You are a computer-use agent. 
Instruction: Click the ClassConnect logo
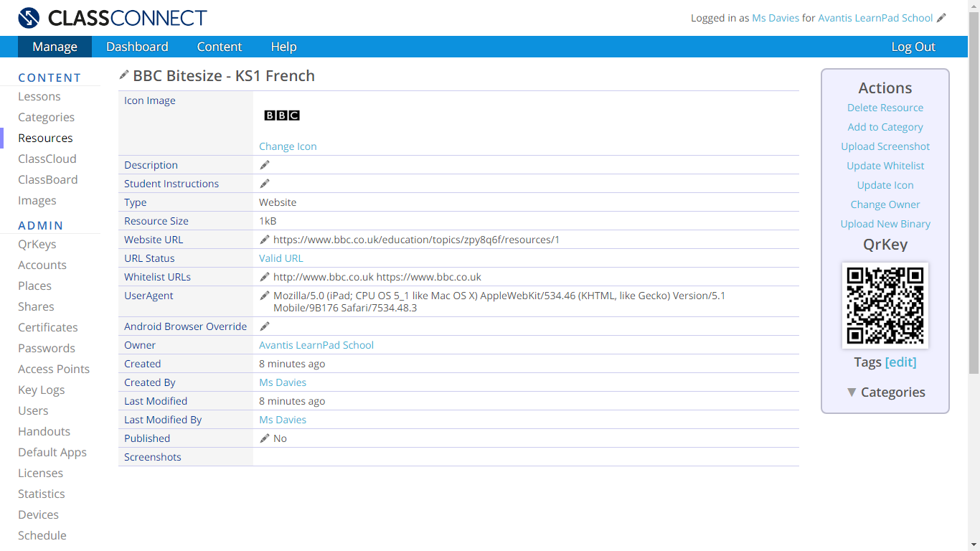click(113, 18)
